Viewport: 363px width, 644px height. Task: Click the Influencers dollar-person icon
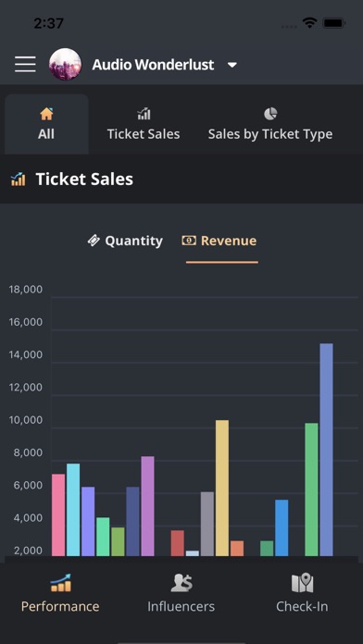181,583
